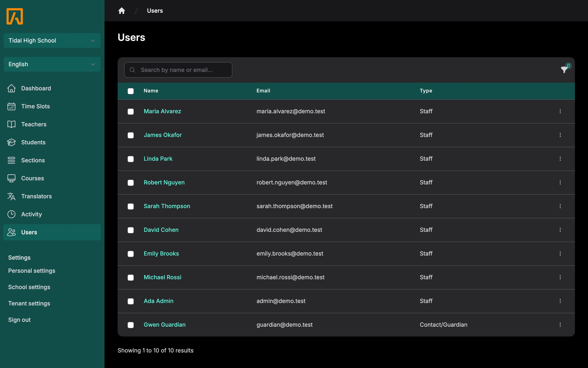Open the Sections sidebar item

[52, 160]
